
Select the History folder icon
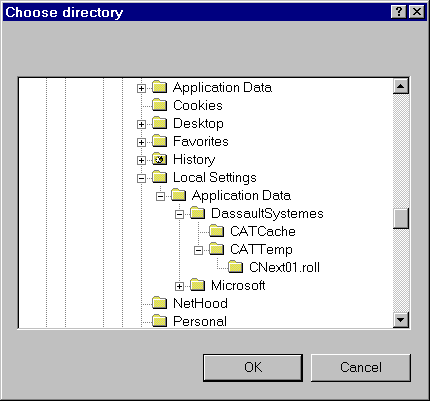coord(160,159)
